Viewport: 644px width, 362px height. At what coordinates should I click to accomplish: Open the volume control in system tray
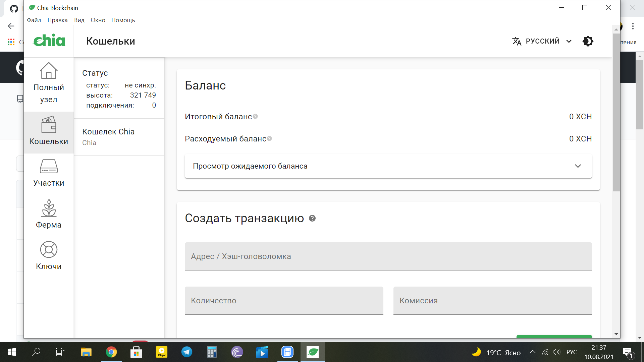point(557,352)
